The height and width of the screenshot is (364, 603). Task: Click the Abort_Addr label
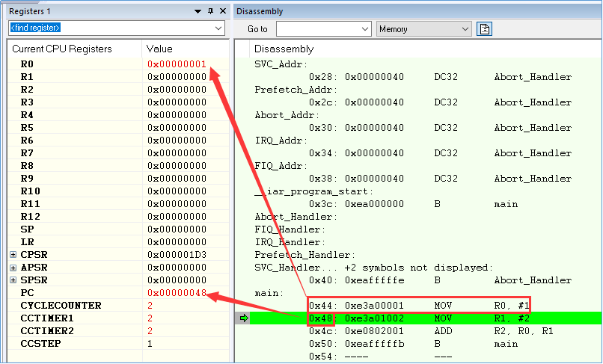pyautogui.click(x=287, y=114)
